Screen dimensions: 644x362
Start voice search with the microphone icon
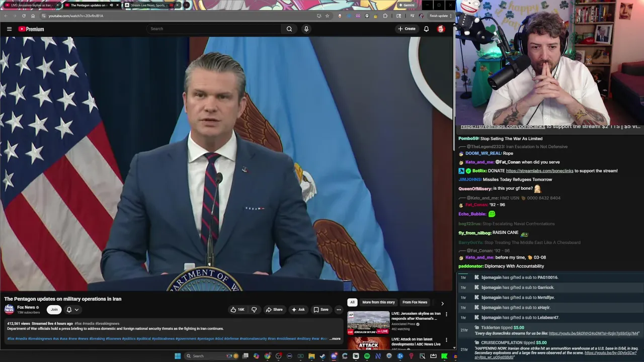coord(306,29)
